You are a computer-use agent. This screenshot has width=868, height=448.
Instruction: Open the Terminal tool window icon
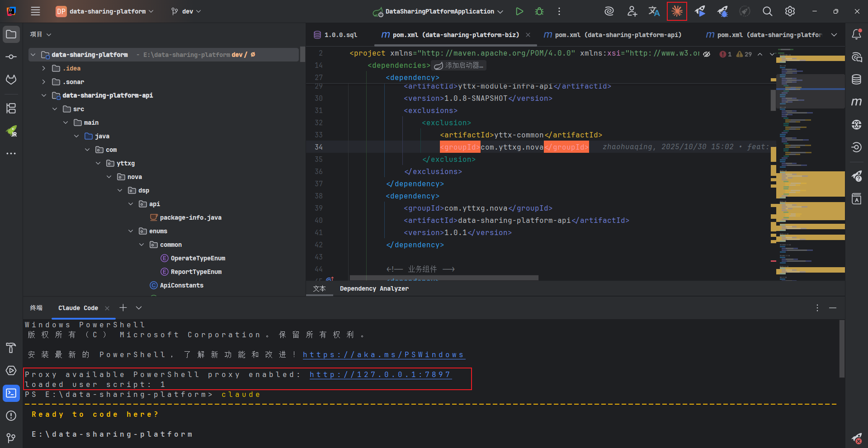click(x=11, y=393)
